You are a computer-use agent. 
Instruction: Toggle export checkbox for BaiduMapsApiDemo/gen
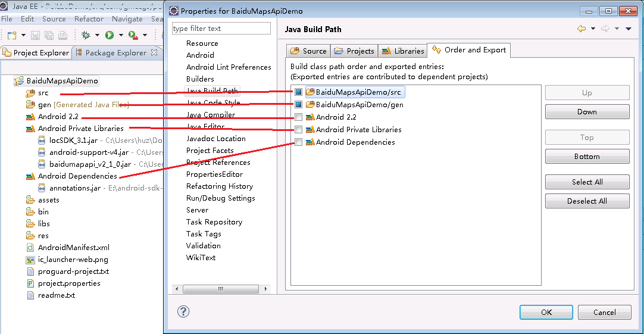tap(299, 104)
